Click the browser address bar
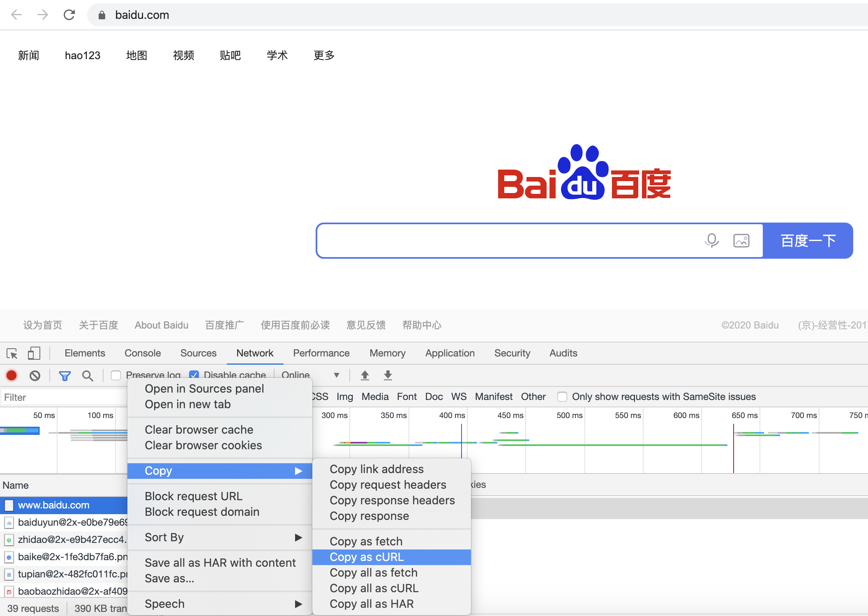Image resolution: width=868 pixels, height=616 pixels. [x=477, y=15]
